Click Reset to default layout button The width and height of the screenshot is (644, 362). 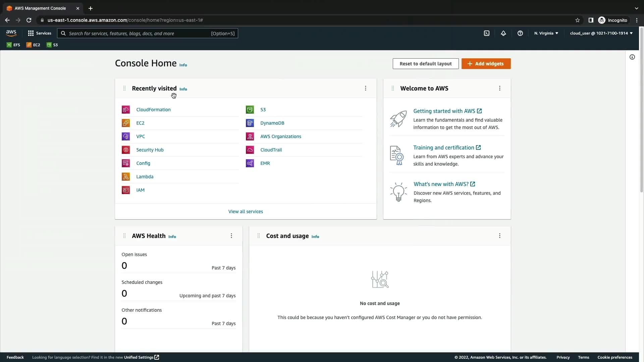425,64
